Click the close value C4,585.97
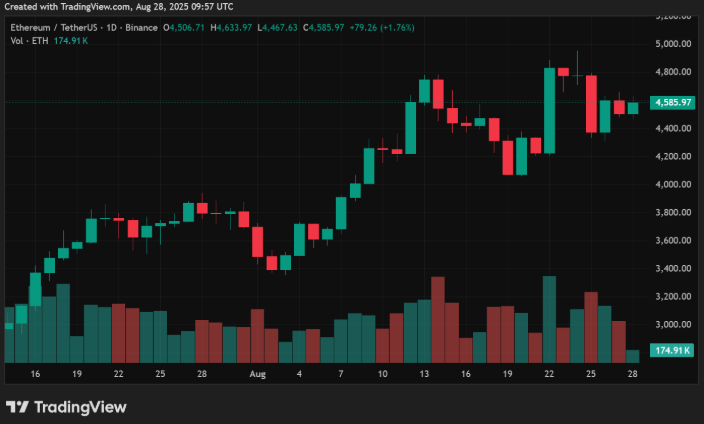Screen dimensions: 704x424 pos(323,28)
